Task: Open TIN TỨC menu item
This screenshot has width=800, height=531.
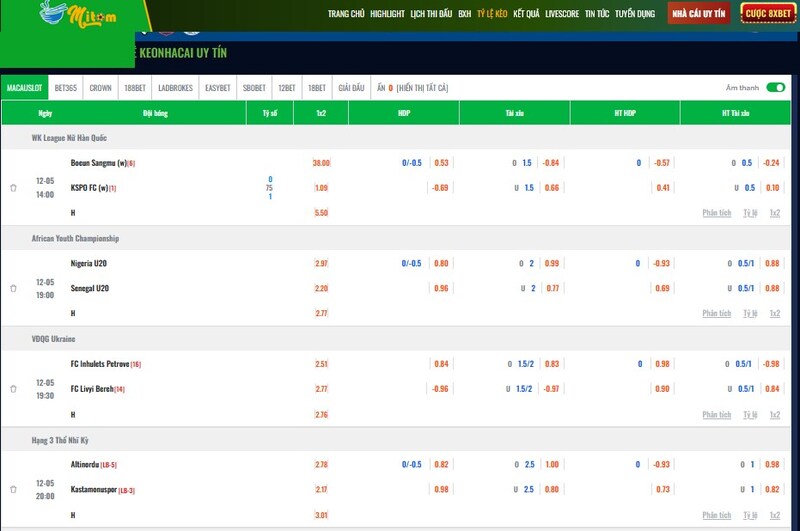Action: pos(597,14)
